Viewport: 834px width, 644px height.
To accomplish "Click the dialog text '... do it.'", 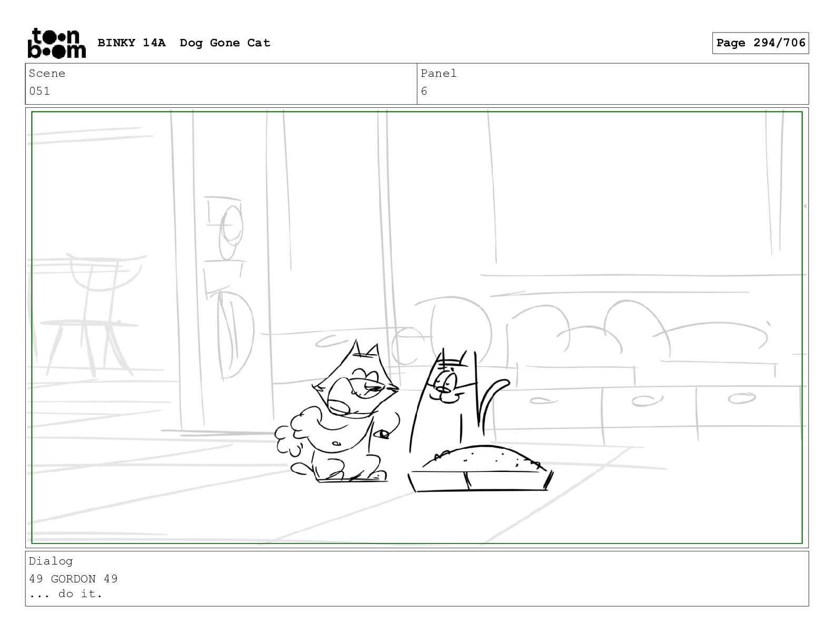I will (66, 594).
